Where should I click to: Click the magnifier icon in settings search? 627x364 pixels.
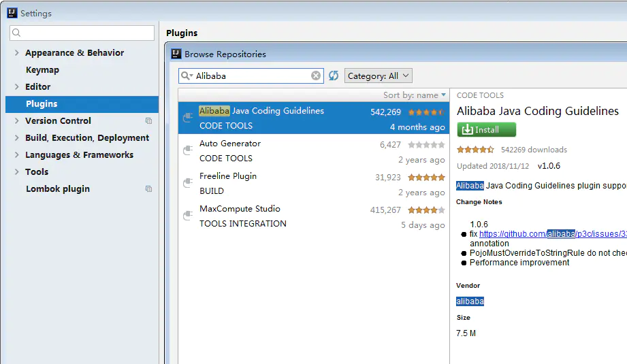pyautogui.click(x=16, y=33)
